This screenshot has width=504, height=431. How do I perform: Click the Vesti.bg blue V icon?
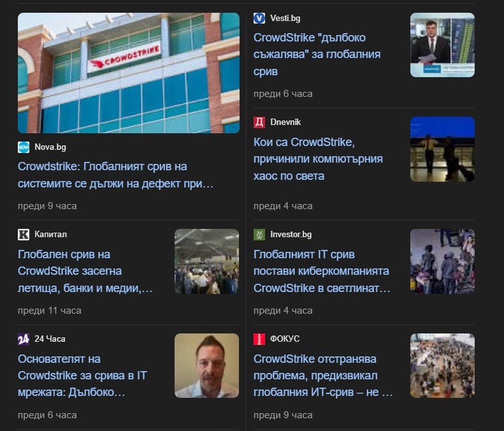[x=259, y=18]
